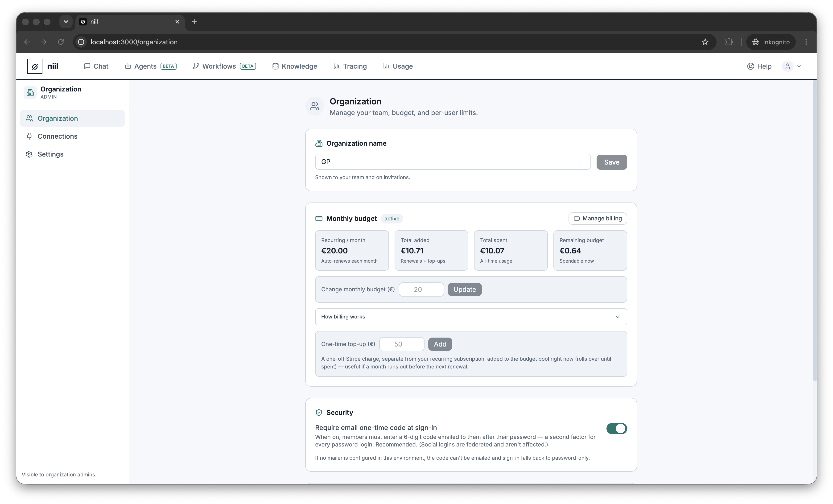Reload the page in browser

click(x=61, y=42)
